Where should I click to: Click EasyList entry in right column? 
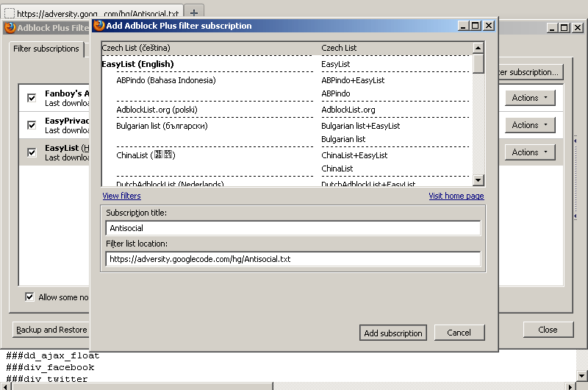[x=336, y=64]
